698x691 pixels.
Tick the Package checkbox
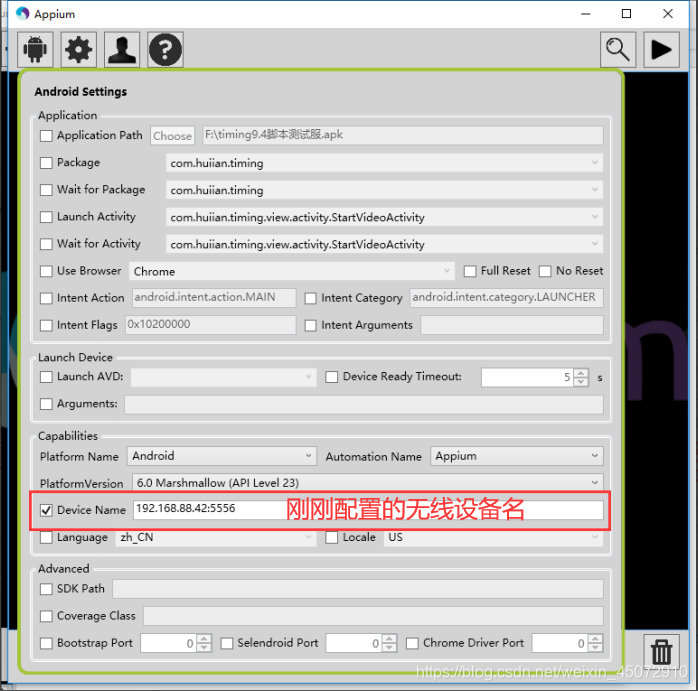(46, 163)
